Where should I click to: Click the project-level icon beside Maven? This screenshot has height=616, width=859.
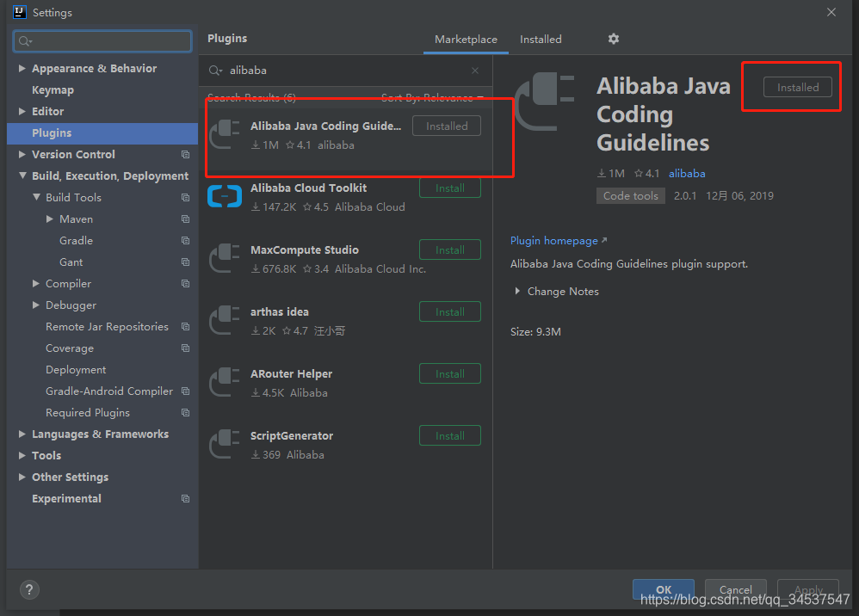click(x=186, y=219)
